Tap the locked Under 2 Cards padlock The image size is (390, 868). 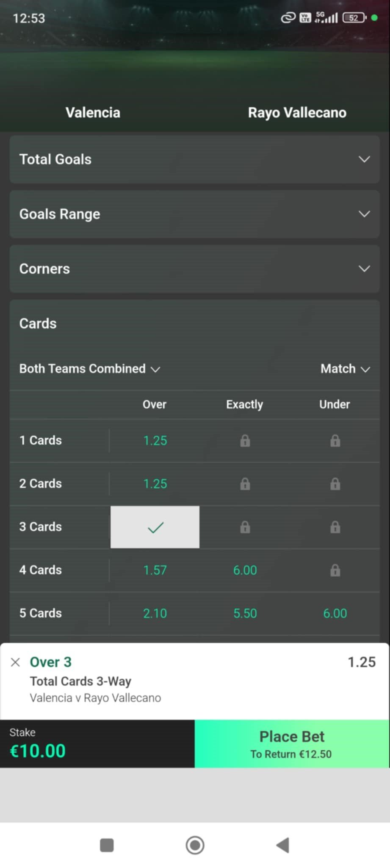[x=335, y=484]
